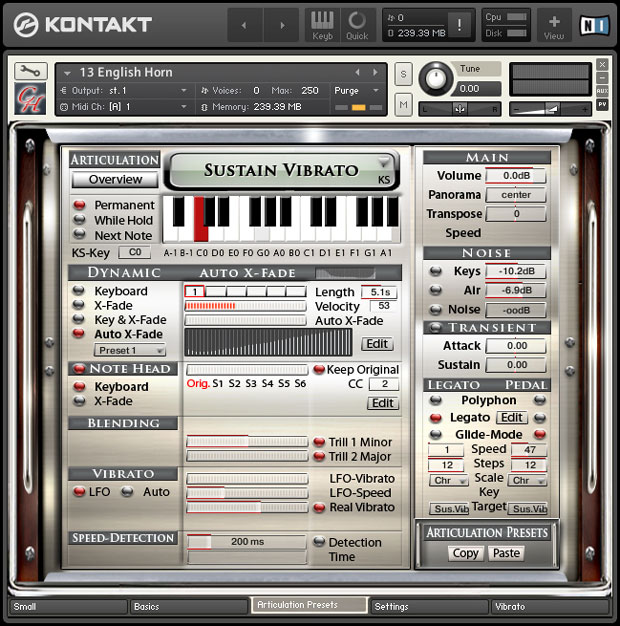Click the Volume value field
This screenshot has width=620, height=626.
pyautogui.click(x=516, y=176)
